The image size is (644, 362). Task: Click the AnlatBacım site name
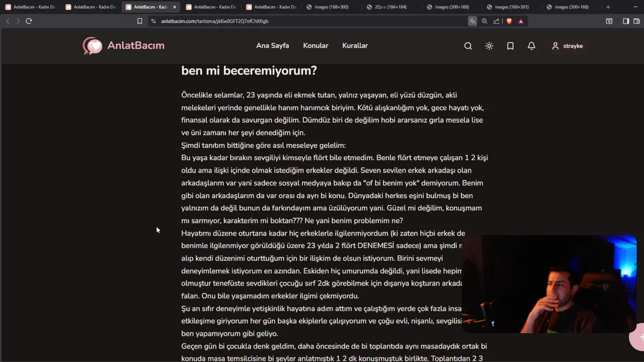[x=136, y=45]
